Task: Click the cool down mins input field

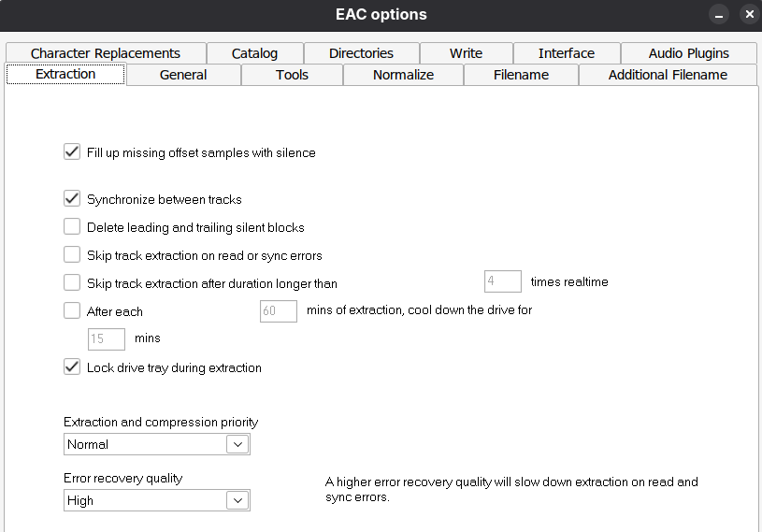Action: coord(106,338)
